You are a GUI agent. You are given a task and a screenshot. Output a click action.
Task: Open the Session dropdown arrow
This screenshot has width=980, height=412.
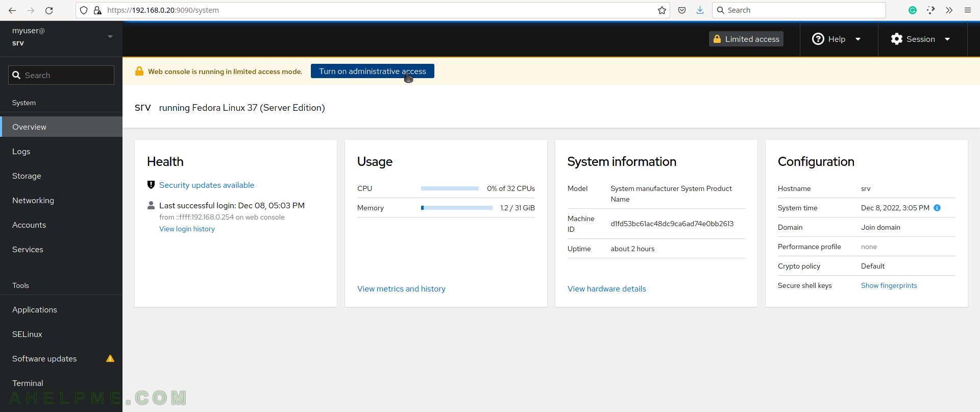tap(947, 39)
